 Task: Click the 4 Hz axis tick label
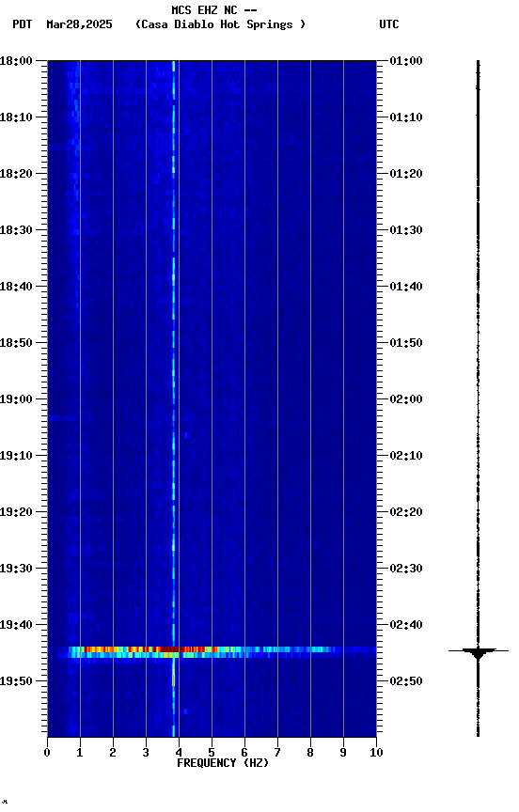click(179, 753)
